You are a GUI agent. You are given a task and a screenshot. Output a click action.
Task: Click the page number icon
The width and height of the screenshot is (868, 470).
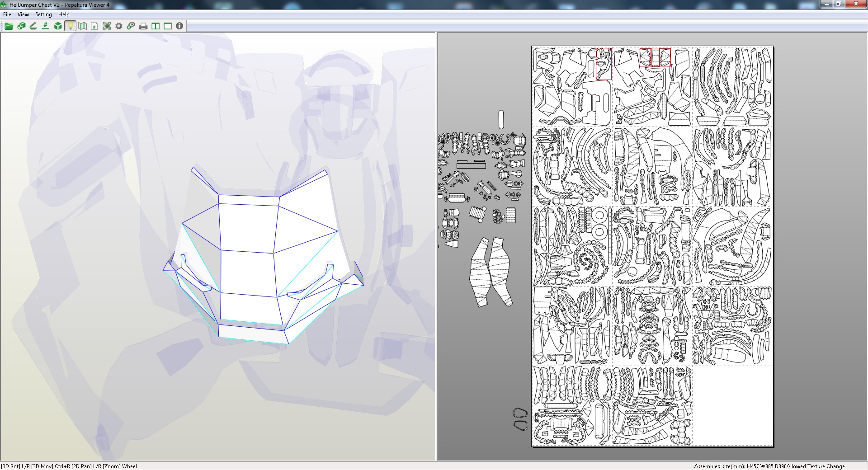click(94, 26)
